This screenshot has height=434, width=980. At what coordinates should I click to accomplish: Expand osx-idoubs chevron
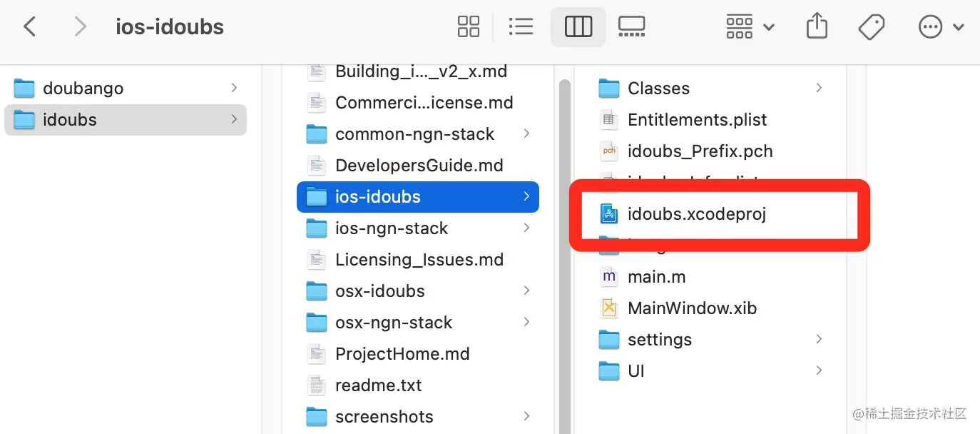pos(526,291)
